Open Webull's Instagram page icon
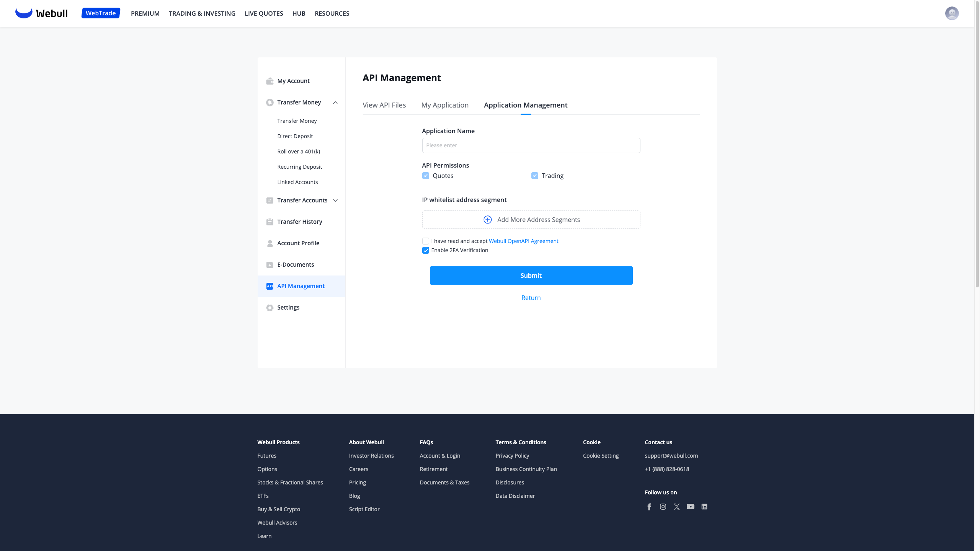The image size is (980, 551). [x=663, y=507]
